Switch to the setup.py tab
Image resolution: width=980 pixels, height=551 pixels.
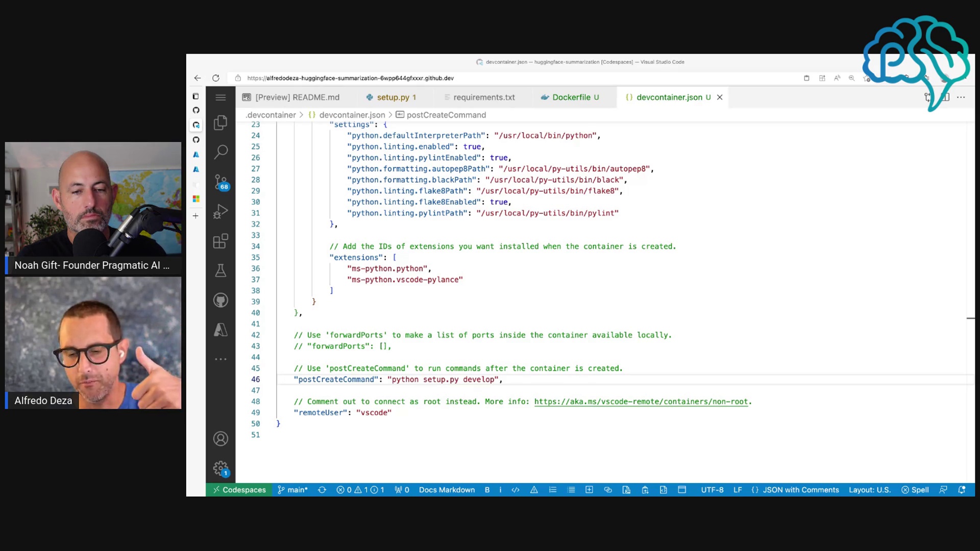[392, 97]
